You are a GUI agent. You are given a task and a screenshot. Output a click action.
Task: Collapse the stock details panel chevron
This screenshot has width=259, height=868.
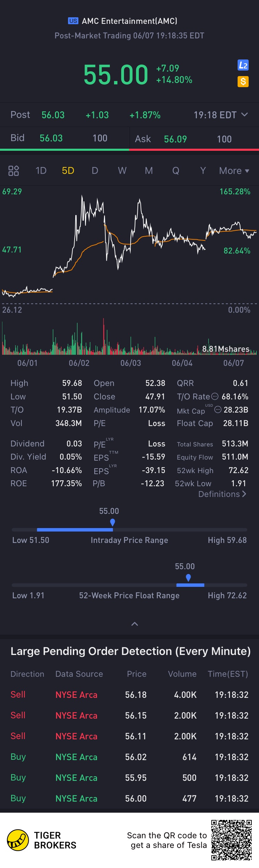[x=135, y=624]
